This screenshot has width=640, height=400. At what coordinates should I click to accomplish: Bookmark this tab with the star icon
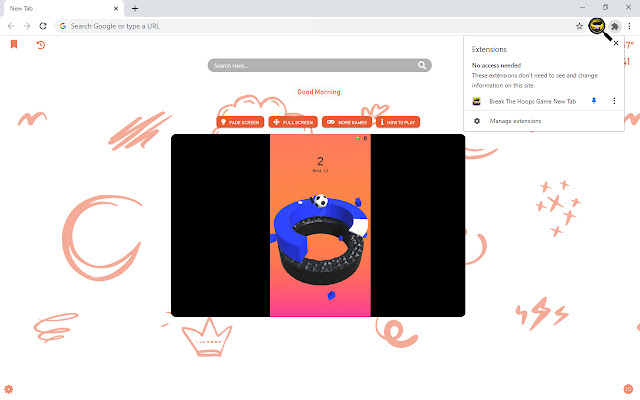579,26
